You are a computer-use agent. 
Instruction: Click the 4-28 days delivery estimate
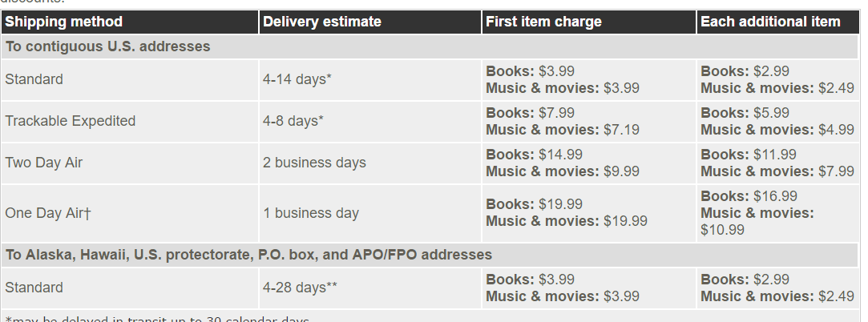click(300, 288)
